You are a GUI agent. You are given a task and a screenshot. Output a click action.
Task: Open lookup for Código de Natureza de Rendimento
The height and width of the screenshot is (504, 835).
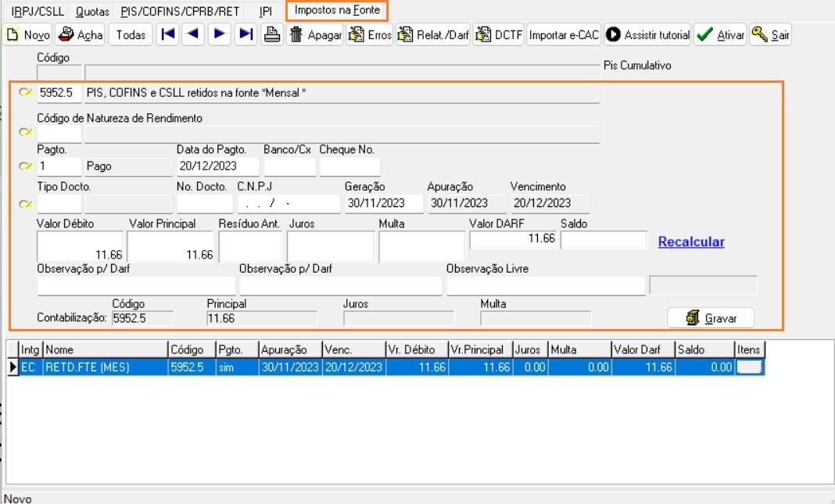click(25, 132)
